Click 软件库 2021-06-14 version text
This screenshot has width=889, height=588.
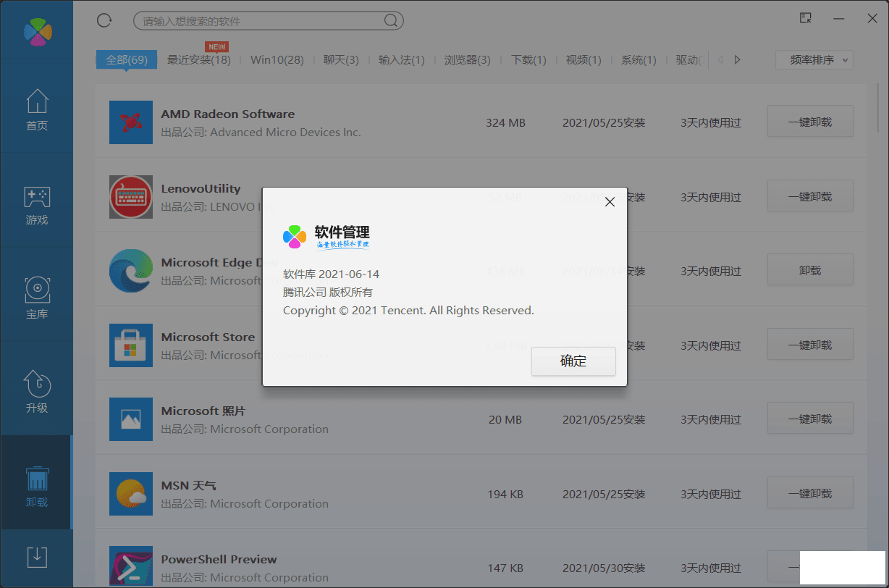(331, 274)
